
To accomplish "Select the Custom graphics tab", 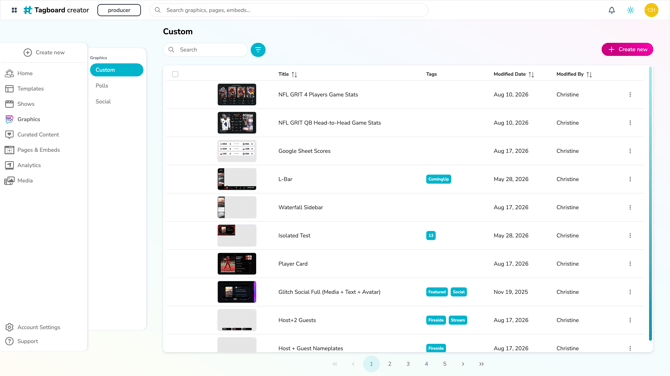I will [x=116, y=70].
